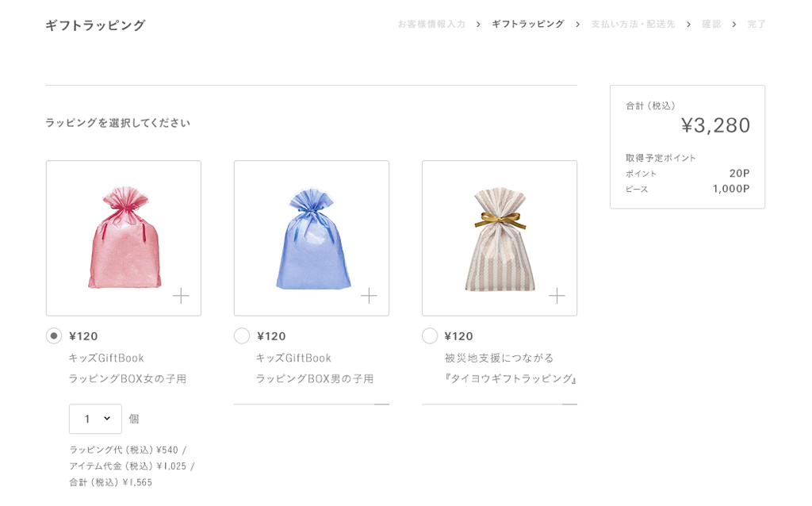Click chevron after 支払い方法・配送先 breadcrumb step
The image size is (812, 506).
pos(689,25)
